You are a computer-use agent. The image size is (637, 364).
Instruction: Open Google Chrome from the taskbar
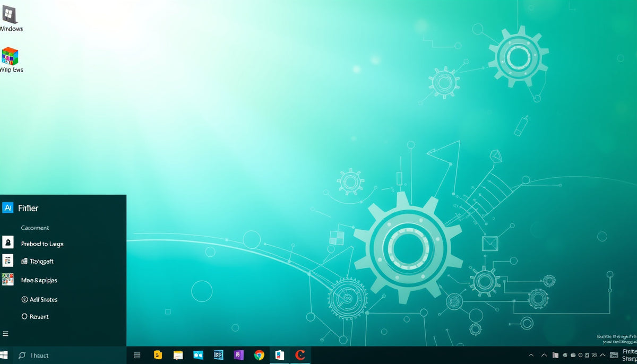(x=259, y=354)
